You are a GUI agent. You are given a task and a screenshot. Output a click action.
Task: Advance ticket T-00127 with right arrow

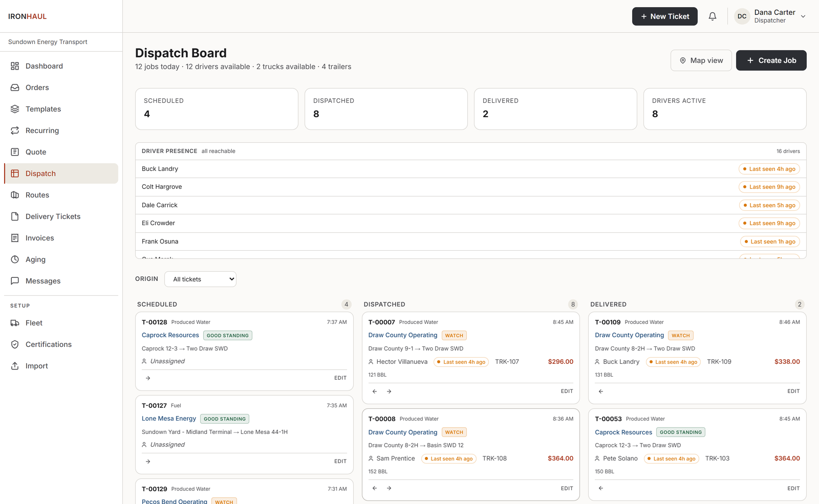point(148,462)
